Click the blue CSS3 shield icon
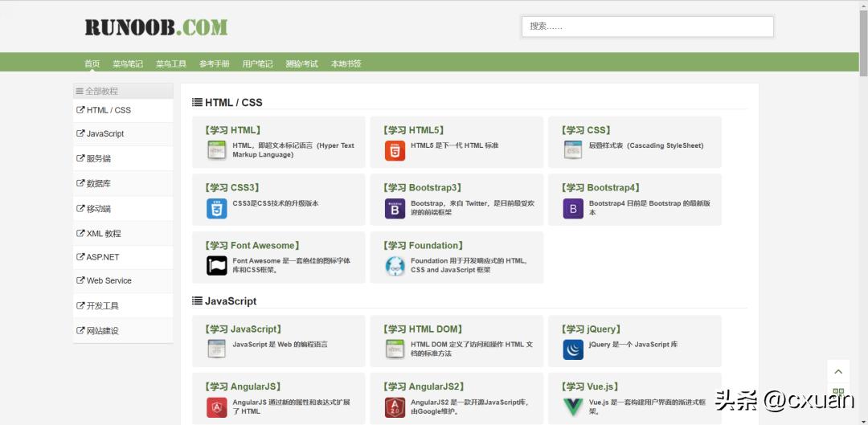Screen dimensions: 868x425 coord(216,208)
